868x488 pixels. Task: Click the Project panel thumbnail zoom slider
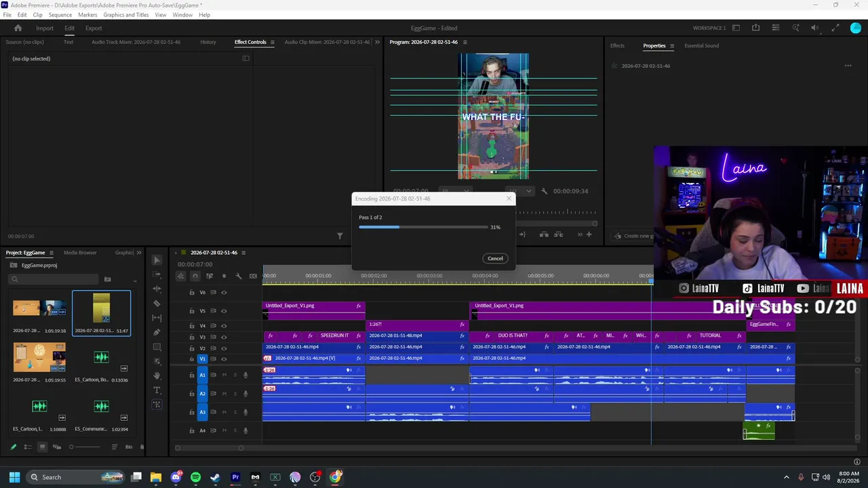84,447
